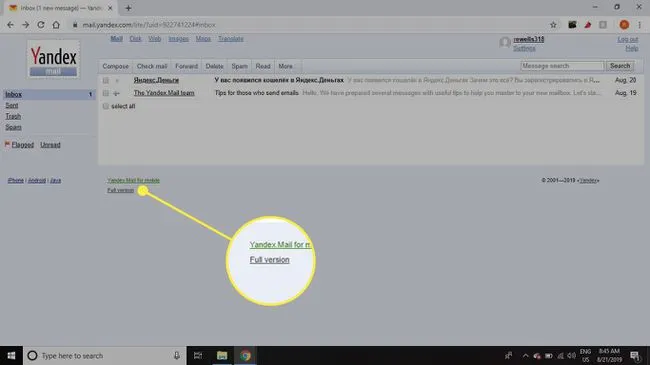The width and height of the screenshot is (650, 365).
Task: Click the Message search field
Action: [x=562, y=66]
